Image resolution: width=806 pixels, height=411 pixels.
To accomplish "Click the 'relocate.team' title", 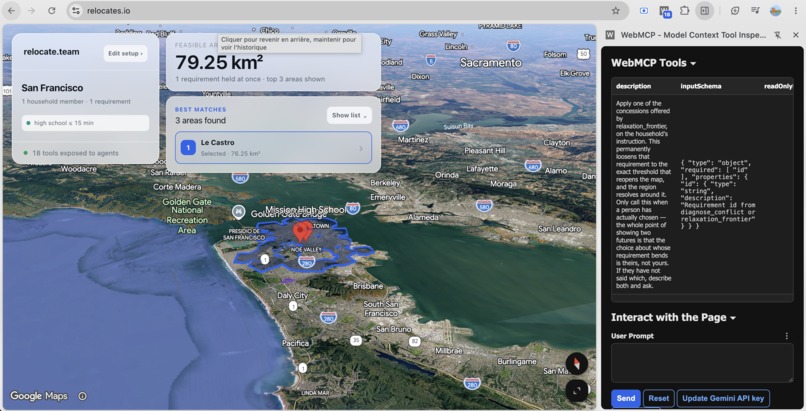I will pos(51,52).
